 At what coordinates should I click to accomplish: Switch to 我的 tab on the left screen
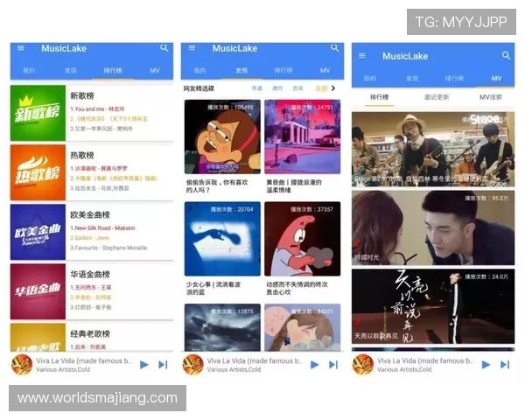(29, 71)
